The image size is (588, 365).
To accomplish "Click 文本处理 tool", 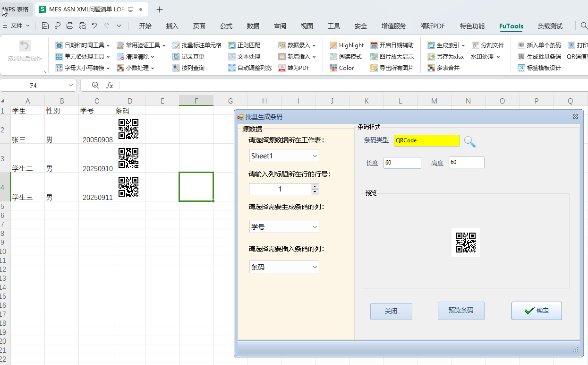I will point(244,57).
